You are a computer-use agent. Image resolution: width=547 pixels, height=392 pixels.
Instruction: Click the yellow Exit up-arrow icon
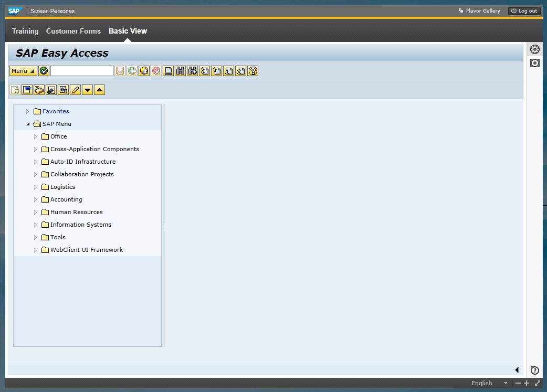click(144, 71)
